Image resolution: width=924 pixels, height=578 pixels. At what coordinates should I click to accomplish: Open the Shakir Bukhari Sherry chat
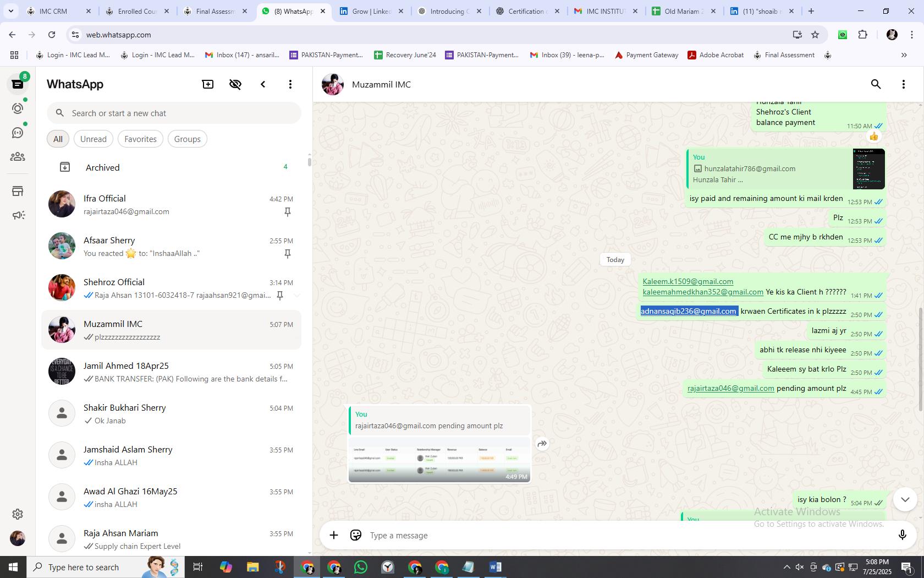click(172, 413)
